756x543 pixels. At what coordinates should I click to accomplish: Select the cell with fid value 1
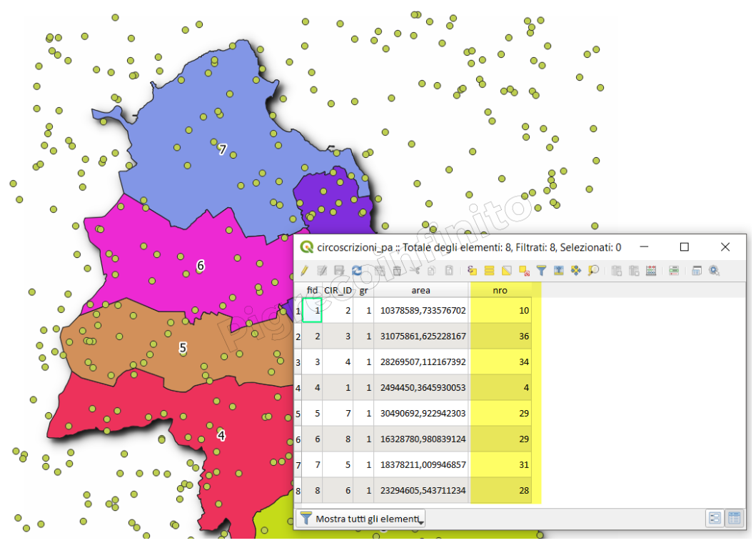(x=312, y=311)
